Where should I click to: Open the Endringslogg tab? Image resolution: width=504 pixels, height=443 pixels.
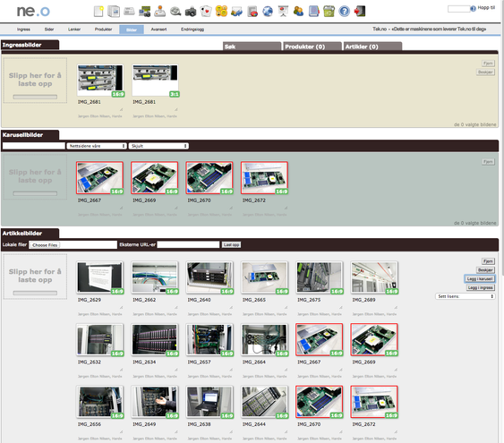point(192,30)
